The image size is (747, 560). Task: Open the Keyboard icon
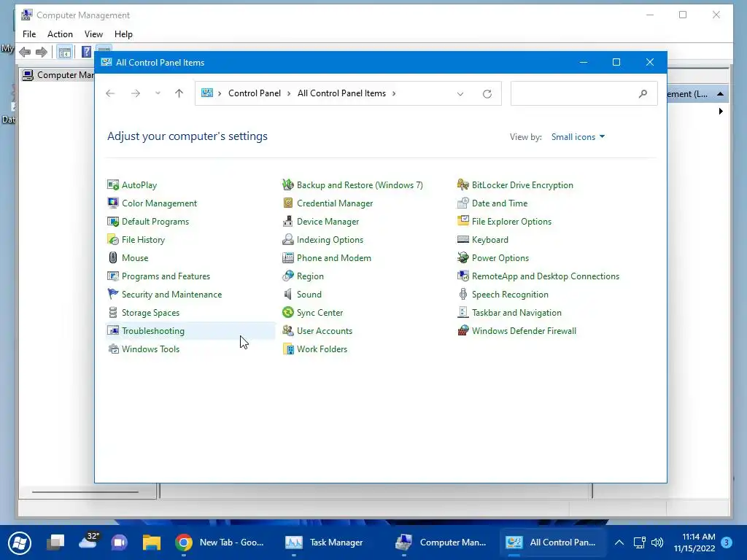462,239
